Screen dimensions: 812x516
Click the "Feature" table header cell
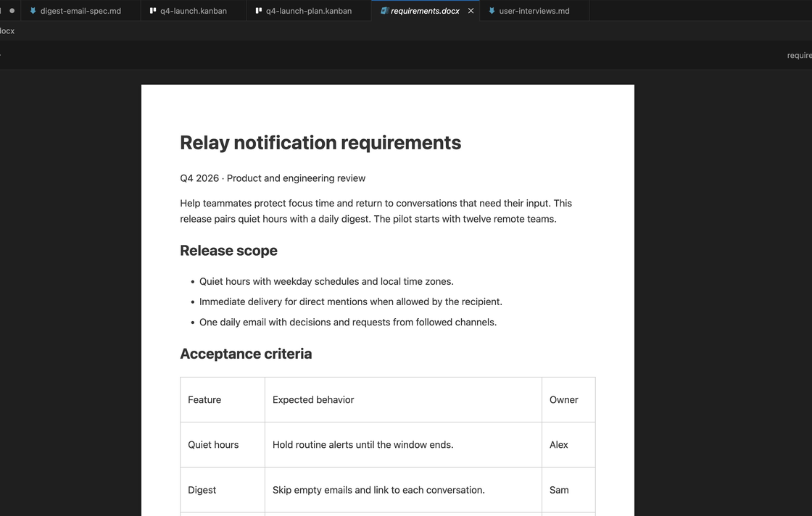223,399
